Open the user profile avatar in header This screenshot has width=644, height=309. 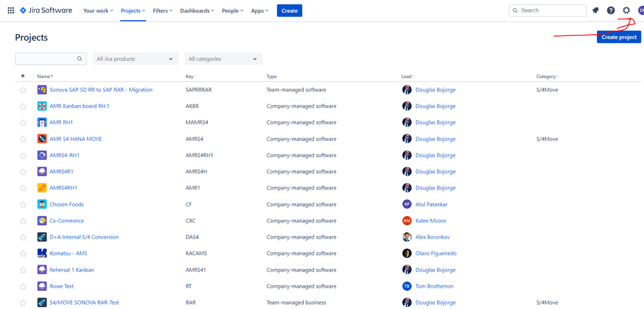point(640,11)
